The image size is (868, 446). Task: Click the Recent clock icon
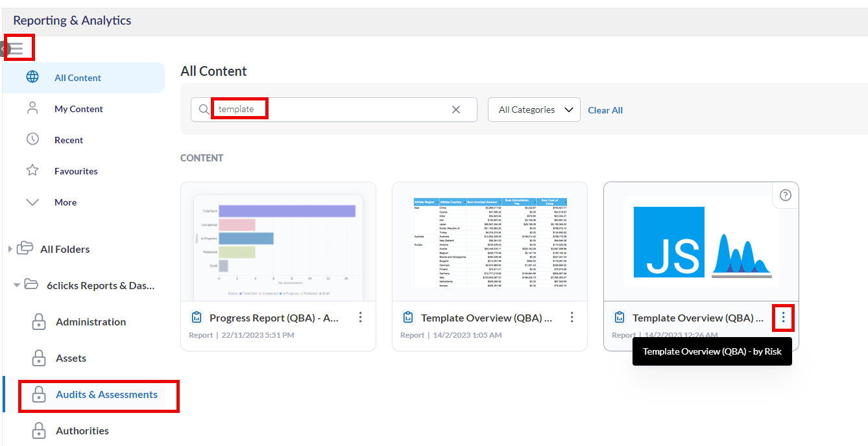tap(32, 139)
